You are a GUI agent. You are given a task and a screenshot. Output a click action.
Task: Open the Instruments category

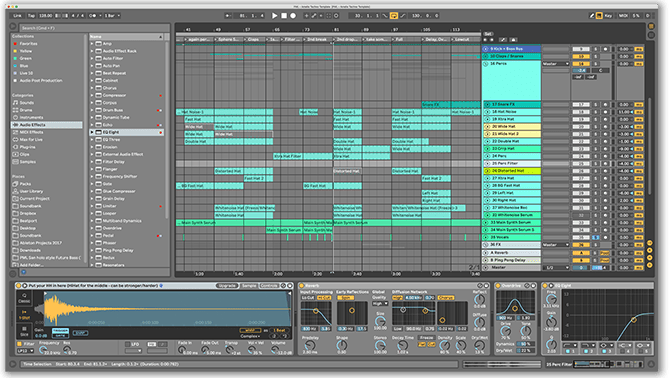(x=31, y=117)
